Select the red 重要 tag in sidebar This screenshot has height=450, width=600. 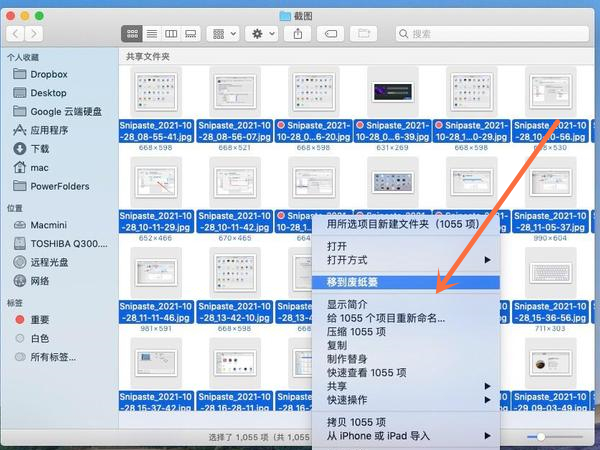coord(40,319)
